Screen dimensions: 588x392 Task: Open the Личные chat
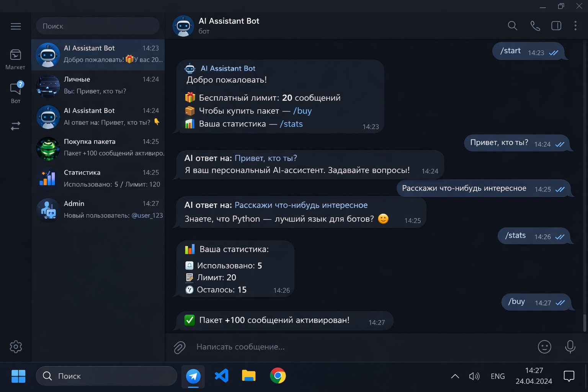(98, 86)
